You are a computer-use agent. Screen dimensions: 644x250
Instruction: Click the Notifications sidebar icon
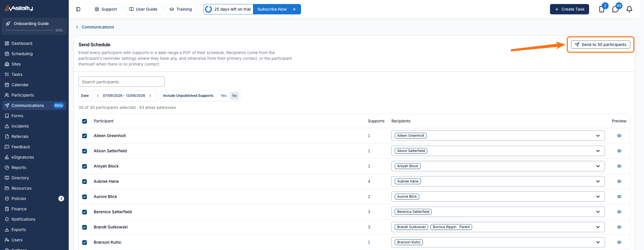click(x=7, y=219)
